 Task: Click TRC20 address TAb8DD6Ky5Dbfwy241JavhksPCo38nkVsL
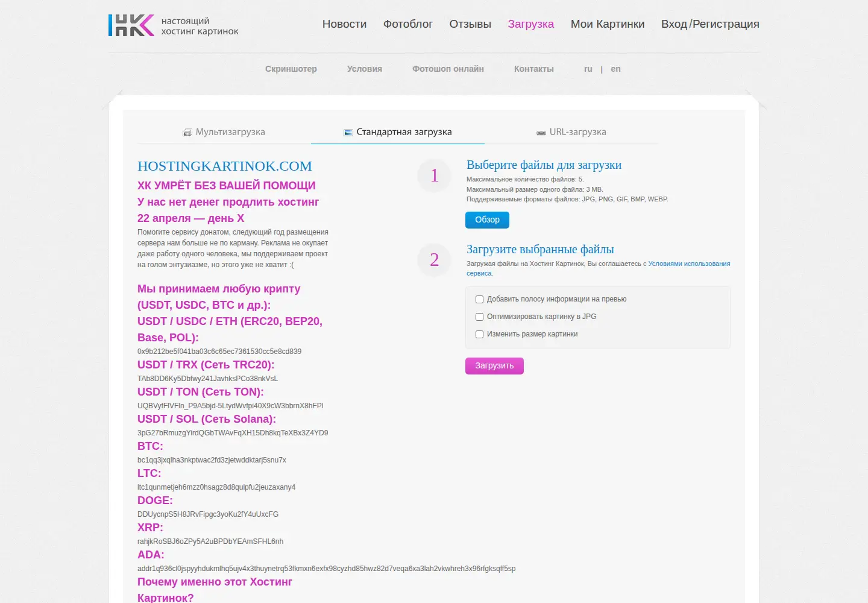pos(207,379)
